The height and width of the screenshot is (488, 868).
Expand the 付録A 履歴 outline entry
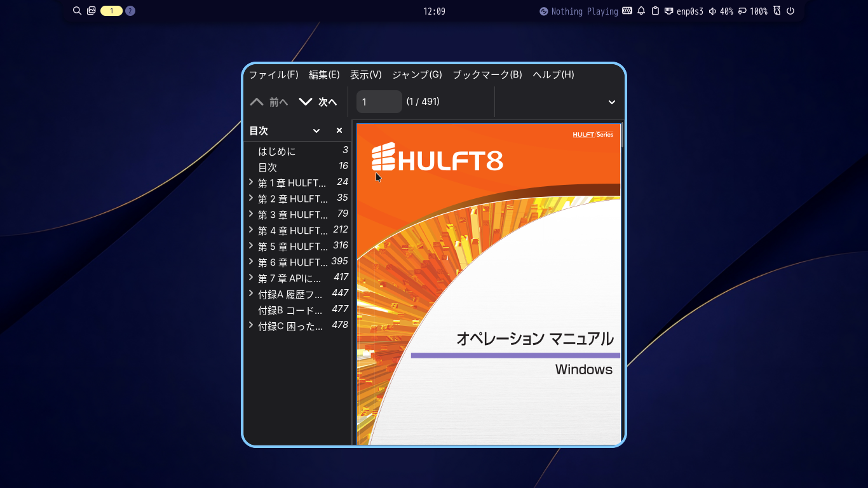[x=251, y=294]
